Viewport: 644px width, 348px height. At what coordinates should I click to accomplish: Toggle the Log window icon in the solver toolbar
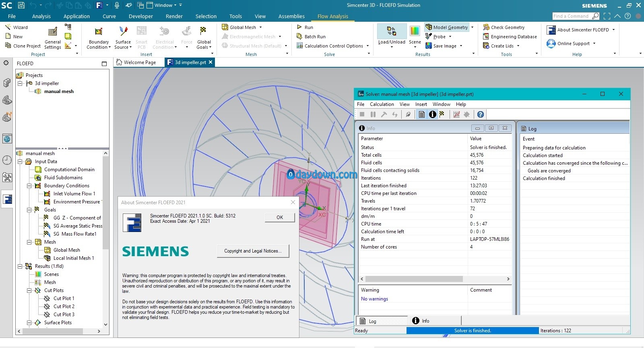pos(421,114)
